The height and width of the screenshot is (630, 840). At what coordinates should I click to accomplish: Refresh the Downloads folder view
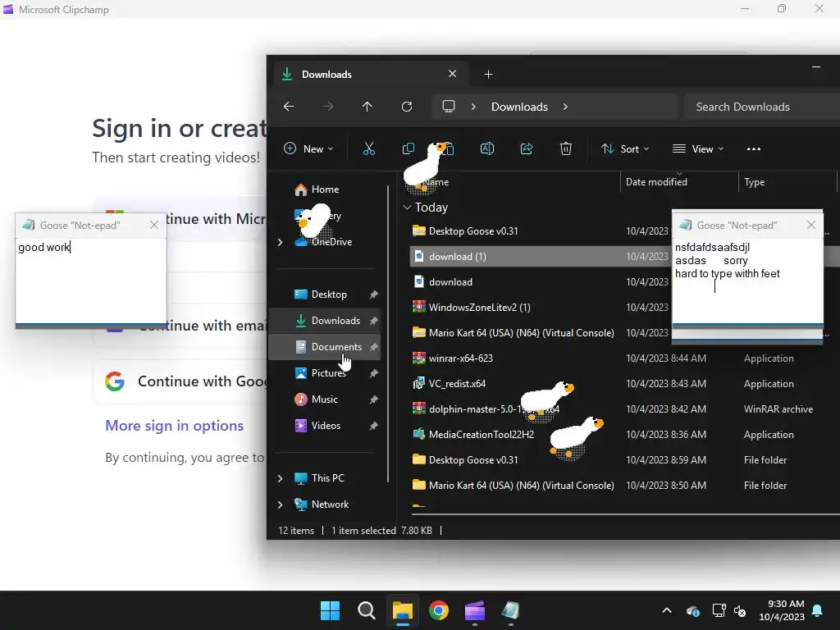(x=407, y=107)
